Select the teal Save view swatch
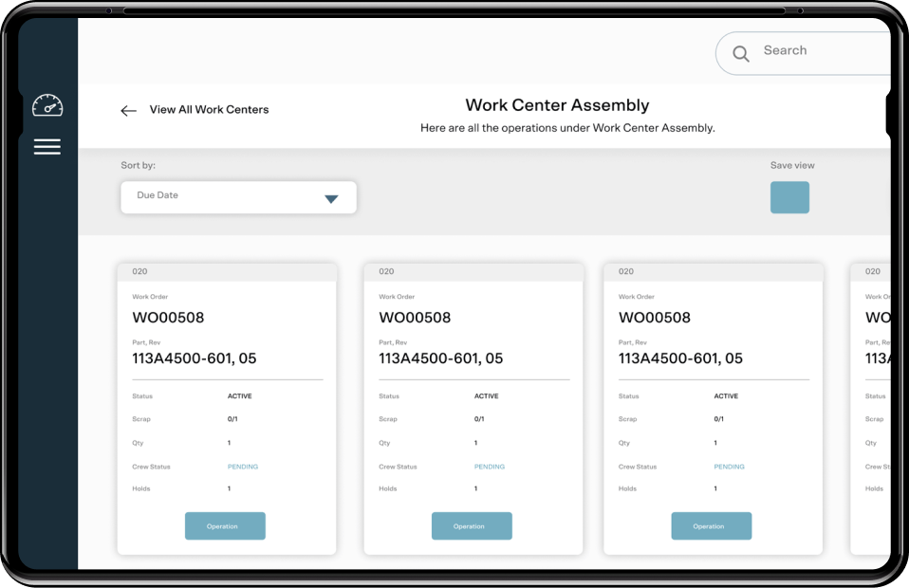This screenshot has height=588, width=909. [x=789, y=197]
